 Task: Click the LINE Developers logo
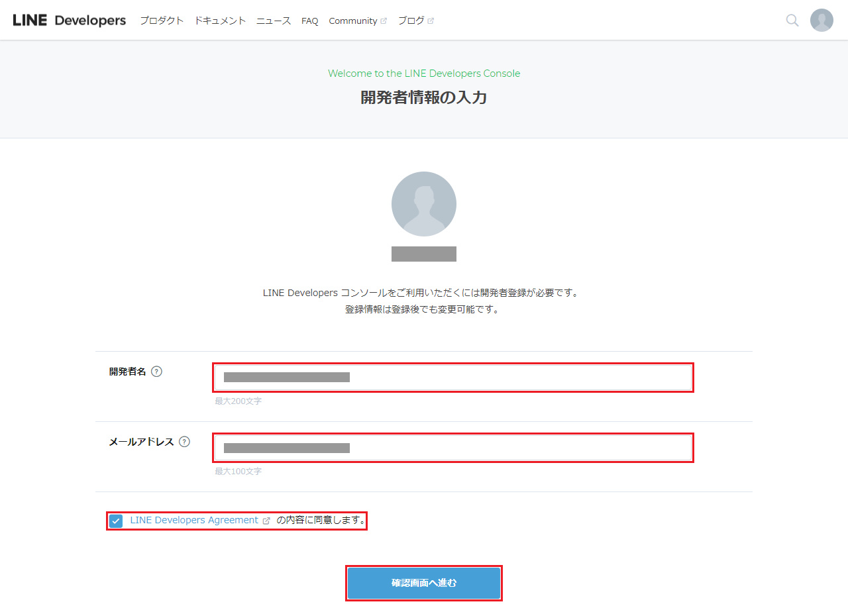pyautogui.click(x=70, y=21)
